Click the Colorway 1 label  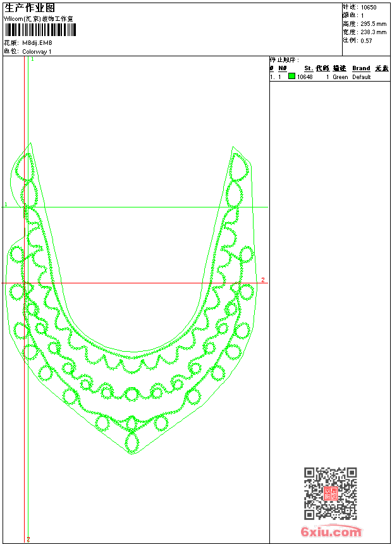tap(37, 51)
